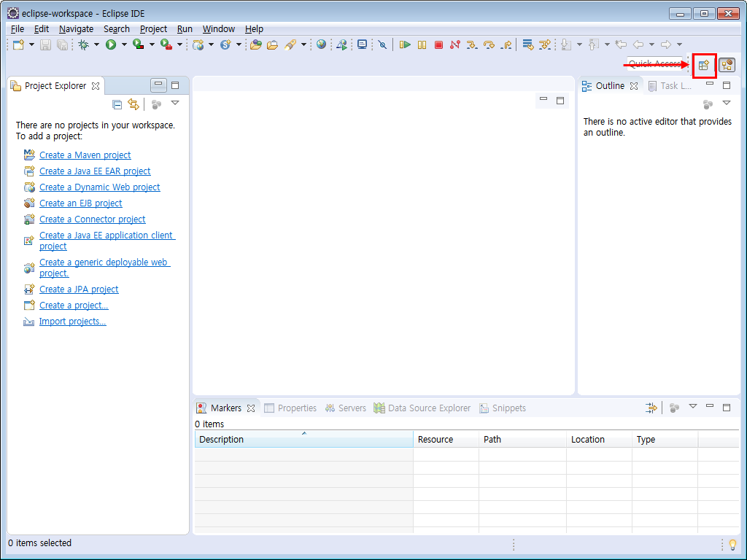Open the Project Explorer View Menu triangle
The height and width of the screenshot is (560, 747).
(175, 103)
